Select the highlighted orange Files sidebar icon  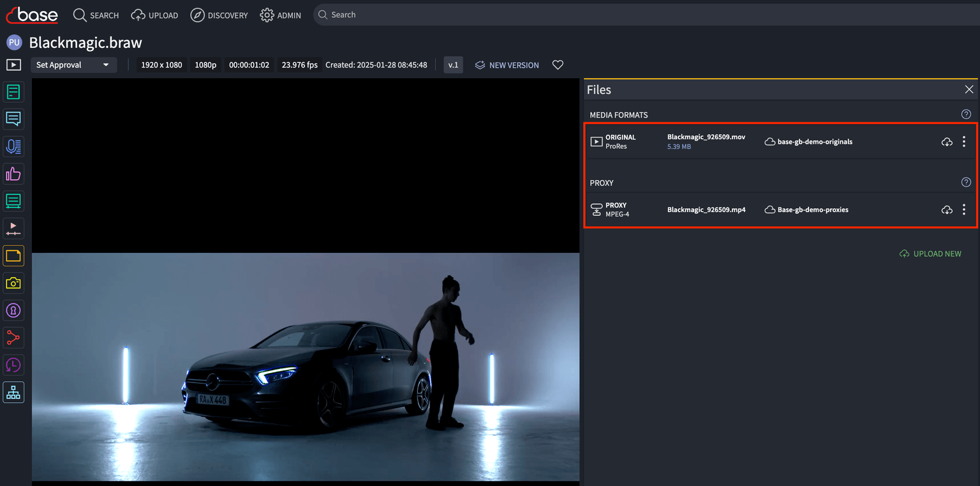point(13,256)
